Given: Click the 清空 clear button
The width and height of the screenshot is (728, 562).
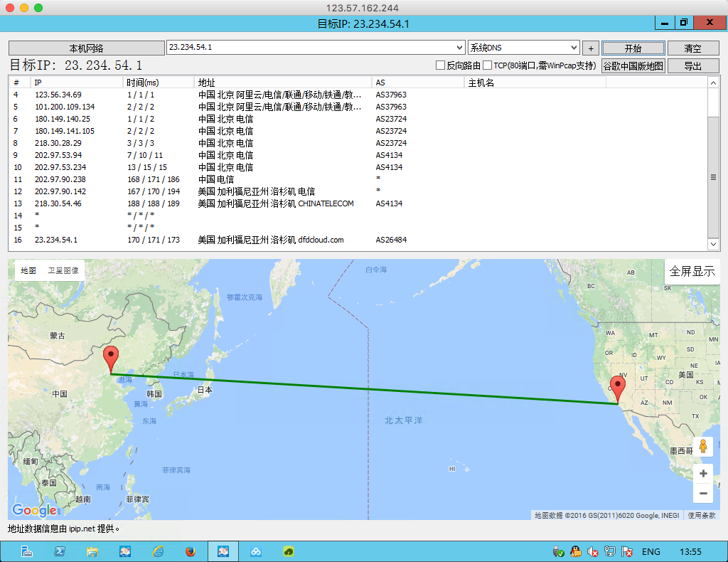Looking at the screenshot, I should [692, 48].
